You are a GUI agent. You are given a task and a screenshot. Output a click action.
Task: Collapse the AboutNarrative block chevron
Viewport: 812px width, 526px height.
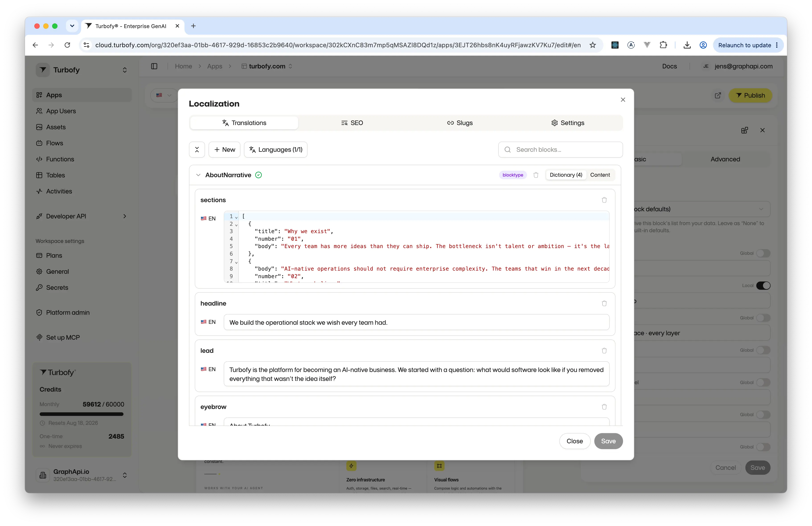[x=198, y=175]
